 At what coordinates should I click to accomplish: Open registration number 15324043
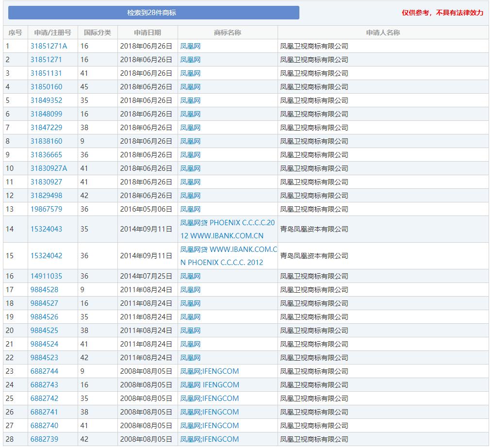[x=46, y=229]
